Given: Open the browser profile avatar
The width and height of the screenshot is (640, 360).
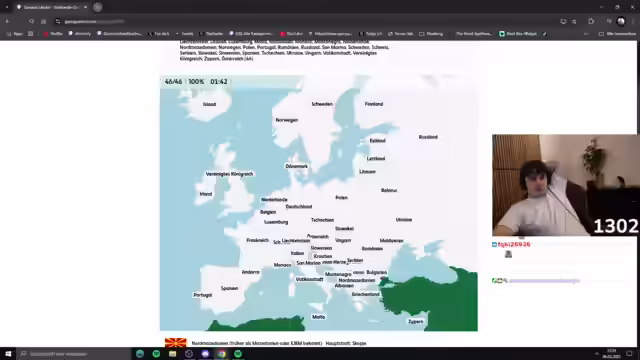Looking at the screenshot, I should pos(621,21).
